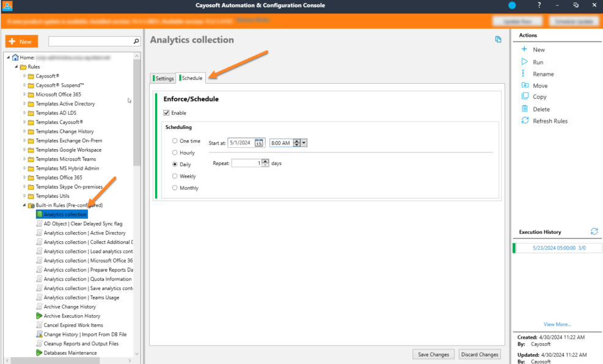Increment the Repeat days spinner
Viewport: 603px width, 364px height.
click(x=265, y=161)
